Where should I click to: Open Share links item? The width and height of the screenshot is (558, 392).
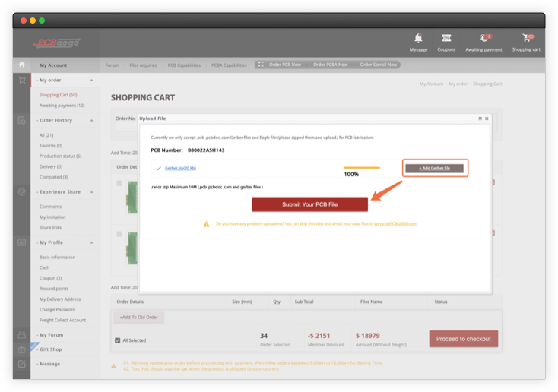[50, 228]
